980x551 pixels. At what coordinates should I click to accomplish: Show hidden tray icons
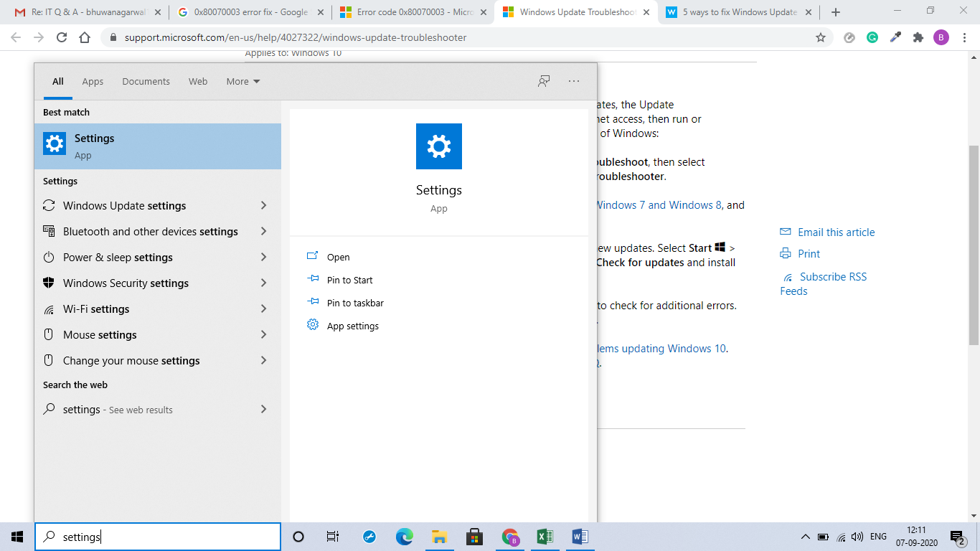click(x=805, y=536)
